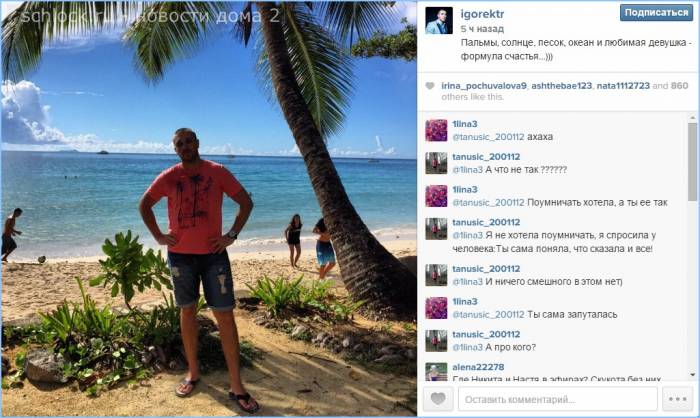
Task: Click the heart like button beside comment field
Action: point(438,399)
